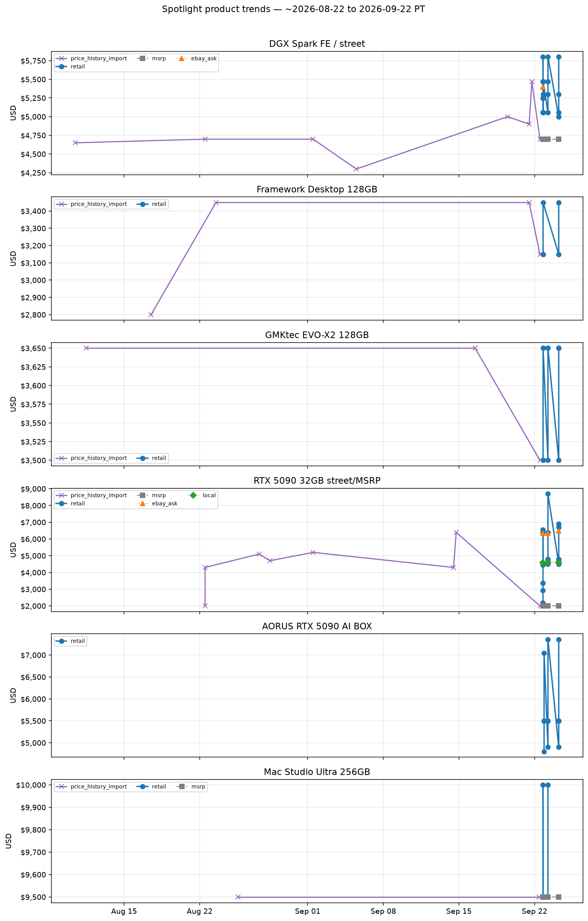Click the 'Mac Studio Ultra 256GB' chart title
The image size is (588, 921).
317,772
